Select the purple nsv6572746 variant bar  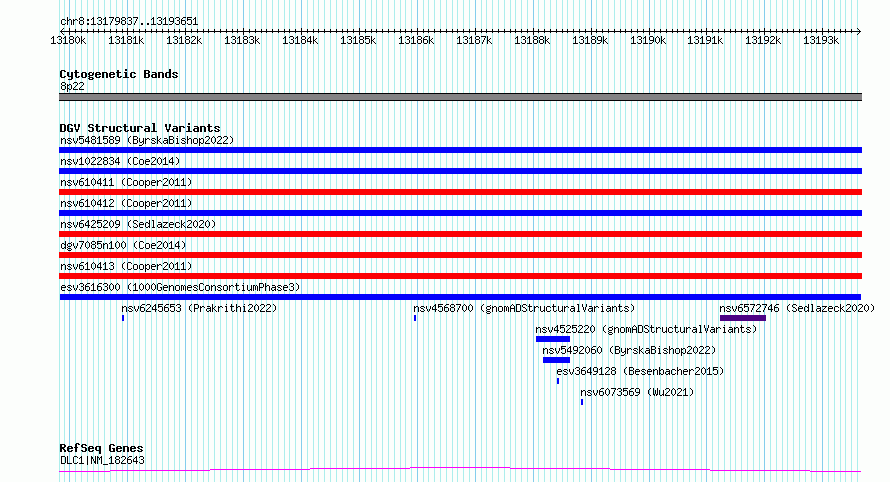tap(743, 318)
